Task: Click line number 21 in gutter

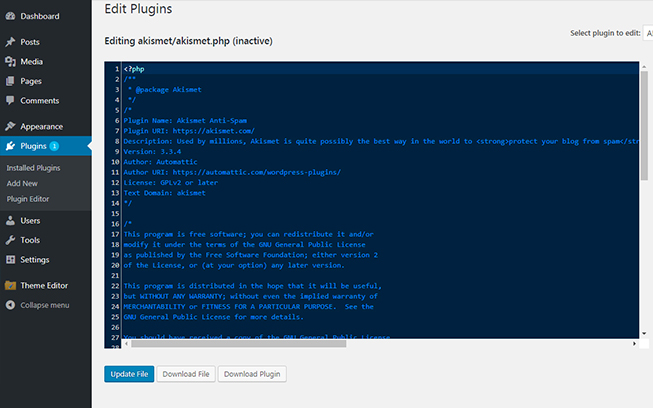Action: tap(115, 276)
